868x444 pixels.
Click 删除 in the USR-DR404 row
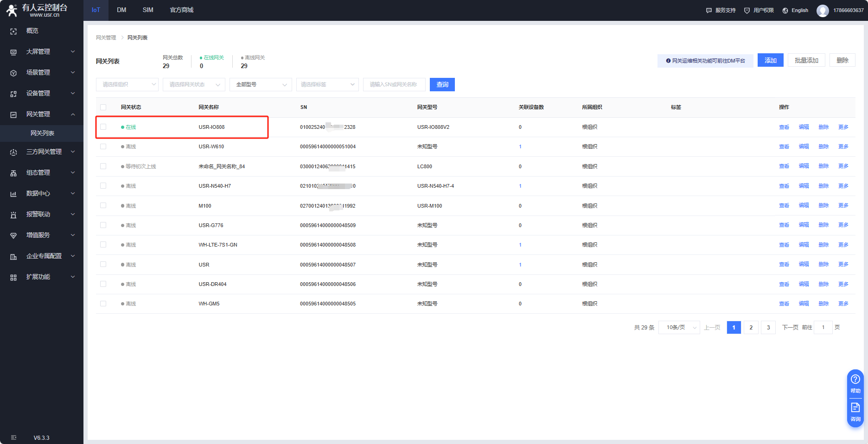(x=823, y=284)
